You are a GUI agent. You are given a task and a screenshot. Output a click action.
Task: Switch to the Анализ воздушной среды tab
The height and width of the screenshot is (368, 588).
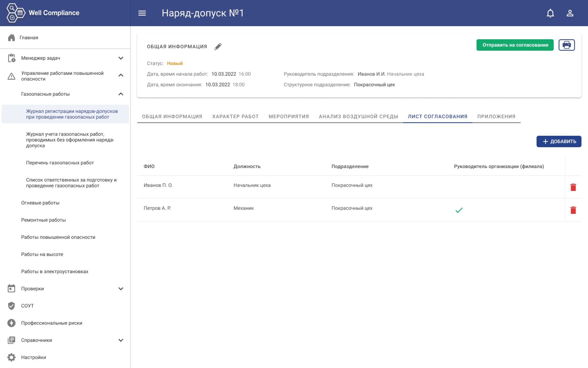point(358,117)
